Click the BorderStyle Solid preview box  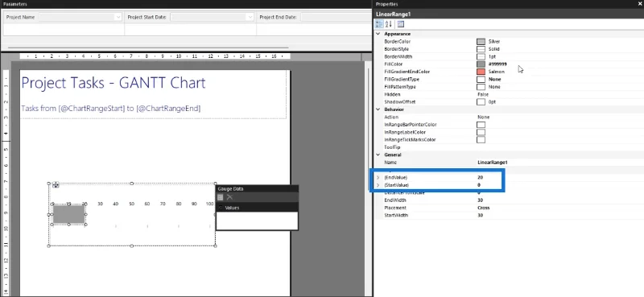(481, 49)
